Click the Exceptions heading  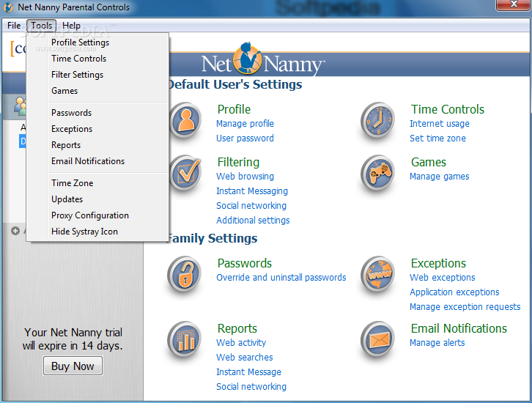tap(438, 263)
